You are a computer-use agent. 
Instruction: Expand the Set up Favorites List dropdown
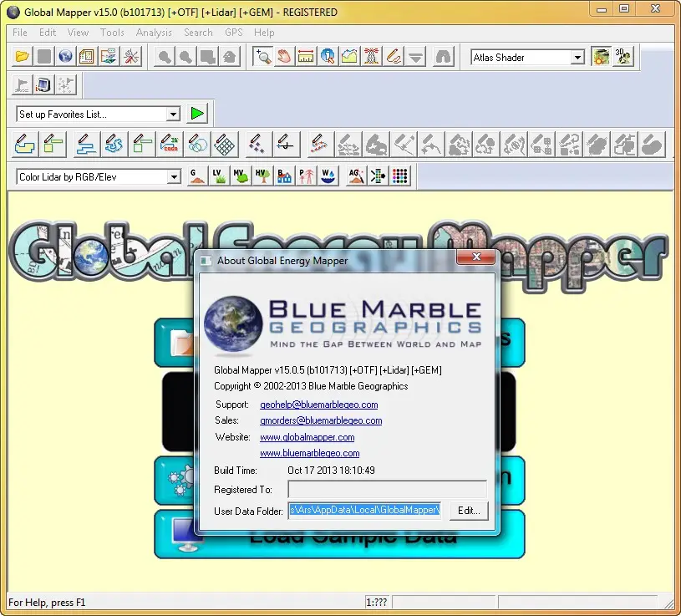[173, 115]
